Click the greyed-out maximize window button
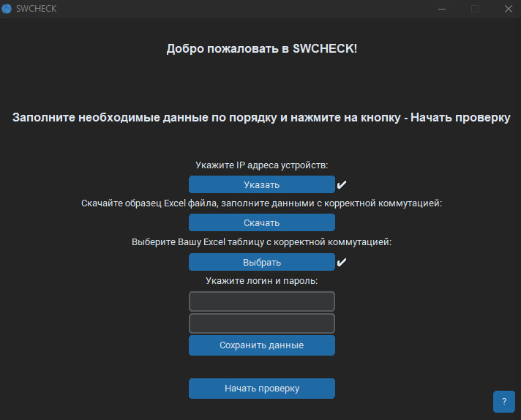 pyautogui.click(x=475, y=9)
